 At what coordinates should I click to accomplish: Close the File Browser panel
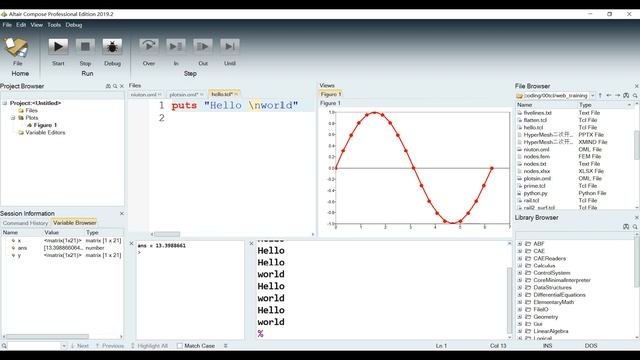pos(636,86)
